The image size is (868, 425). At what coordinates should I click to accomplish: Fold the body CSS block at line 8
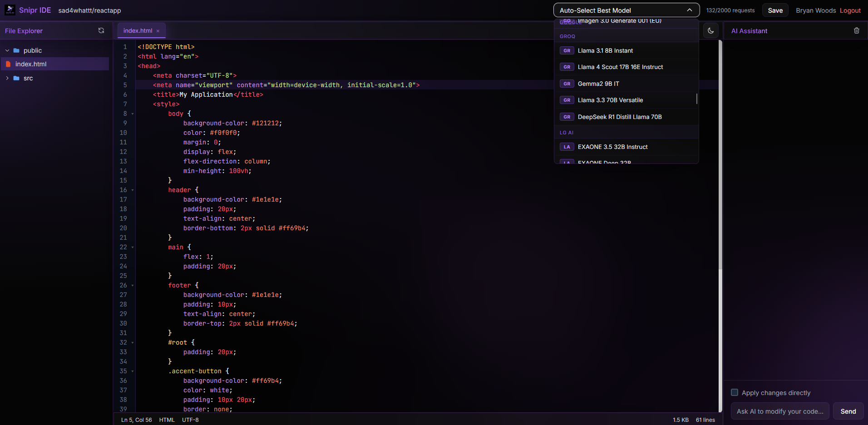133,114
